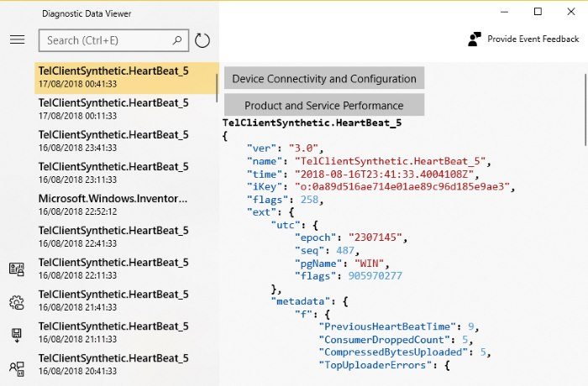The image size is (588, 386).
Task: Click the refresh events icon
Action: (x=202, y=40)
